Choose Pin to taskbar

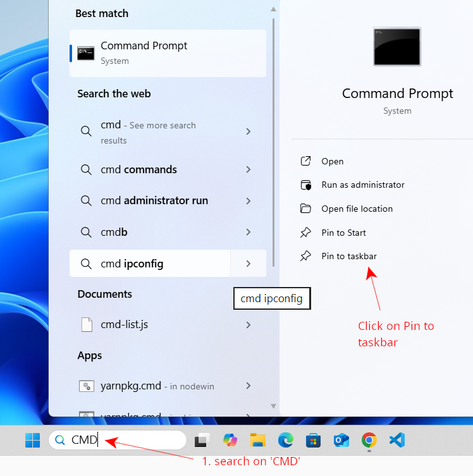point(349,256)
